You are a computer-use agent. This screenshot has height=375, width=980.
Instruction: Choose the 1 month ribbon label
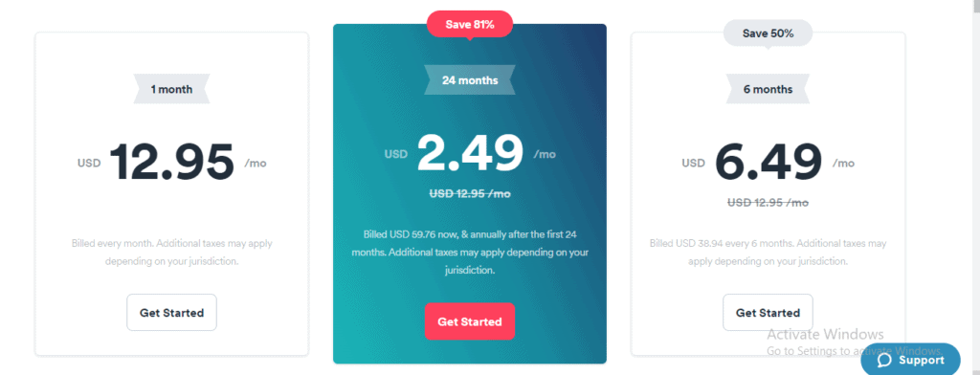172,89
